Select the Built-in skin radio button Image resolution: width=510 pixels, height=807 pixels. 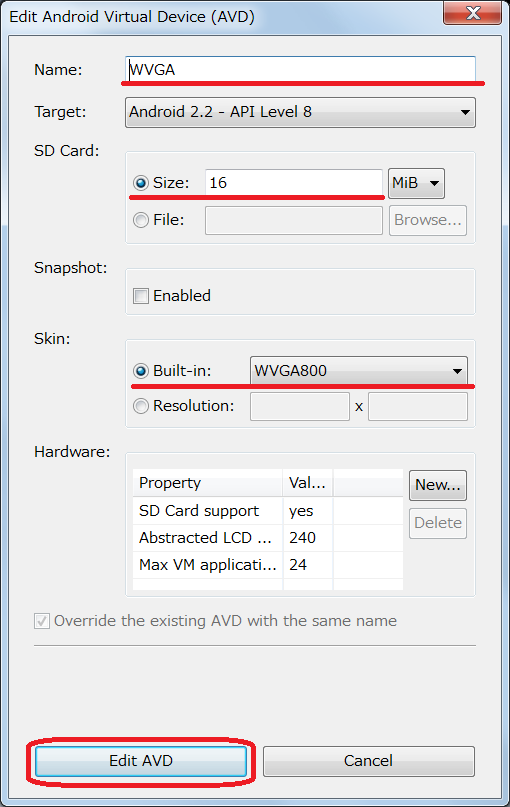tap(140, 371)
